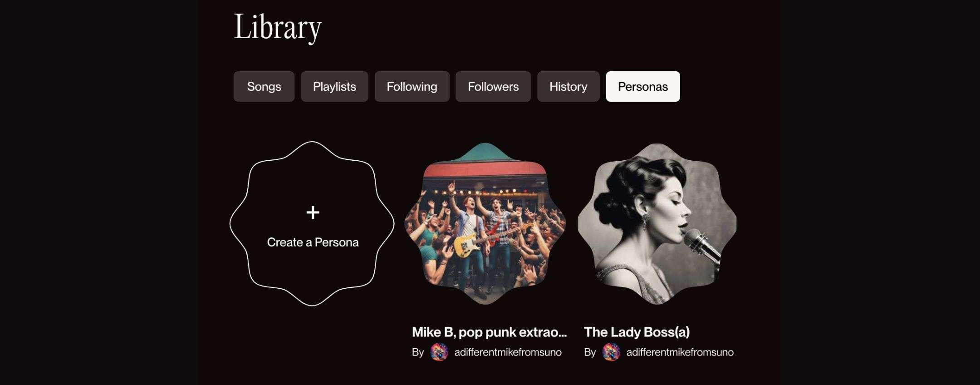Image resolution: width=980 pixels, height=385 pixels.
Task: Select the Personas tab
Action: tap(642, 87)
